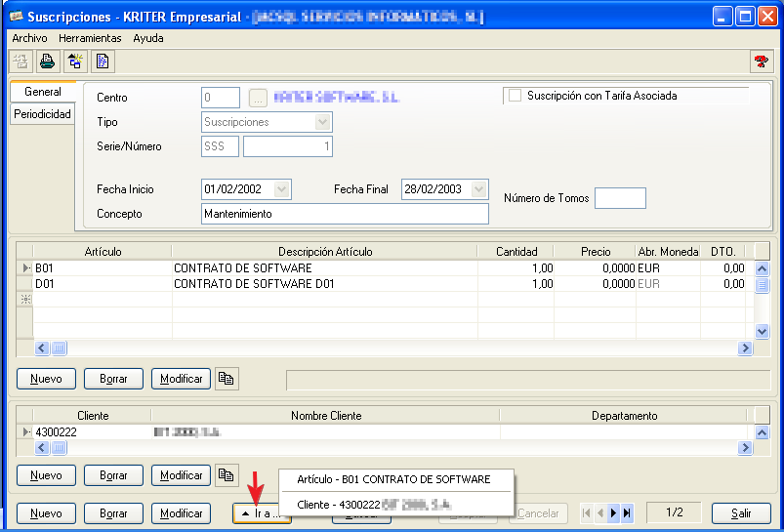
Task: Click the Descripción Artículo column header
Action: 325,252
